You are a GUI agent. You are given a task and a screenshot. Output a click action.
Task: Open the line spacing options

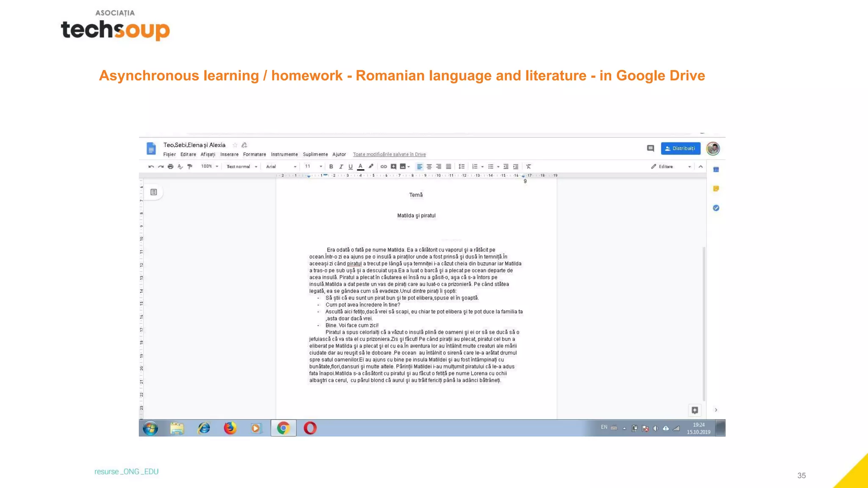(462, 167)
